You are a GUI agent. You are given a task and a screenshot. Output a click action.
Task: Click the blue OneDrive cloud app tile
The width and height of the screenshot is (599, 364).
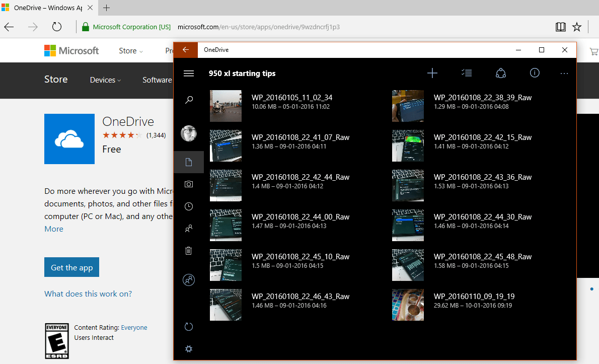tap(69, 139)
